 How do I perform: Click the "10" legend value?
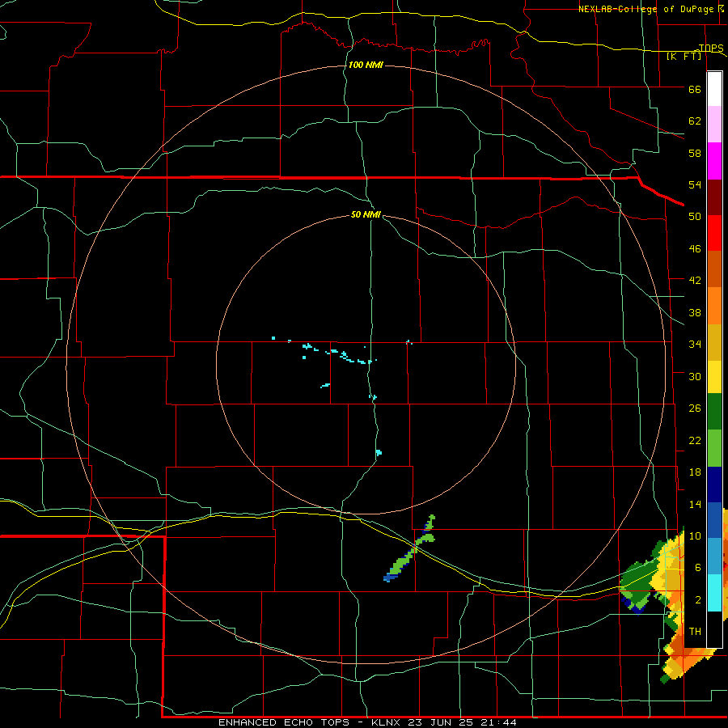tap(695, 535)
